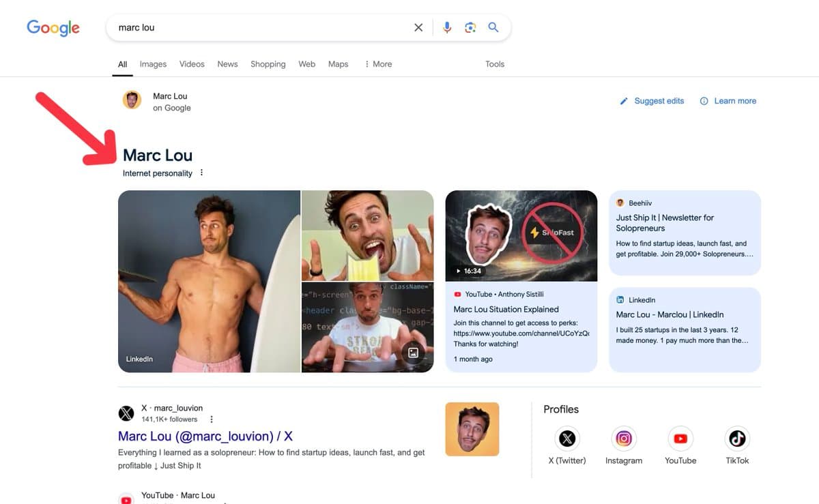Switch to the Web tab
The width and height of the screenshot is (819, 504).
(x=306, y=64)
